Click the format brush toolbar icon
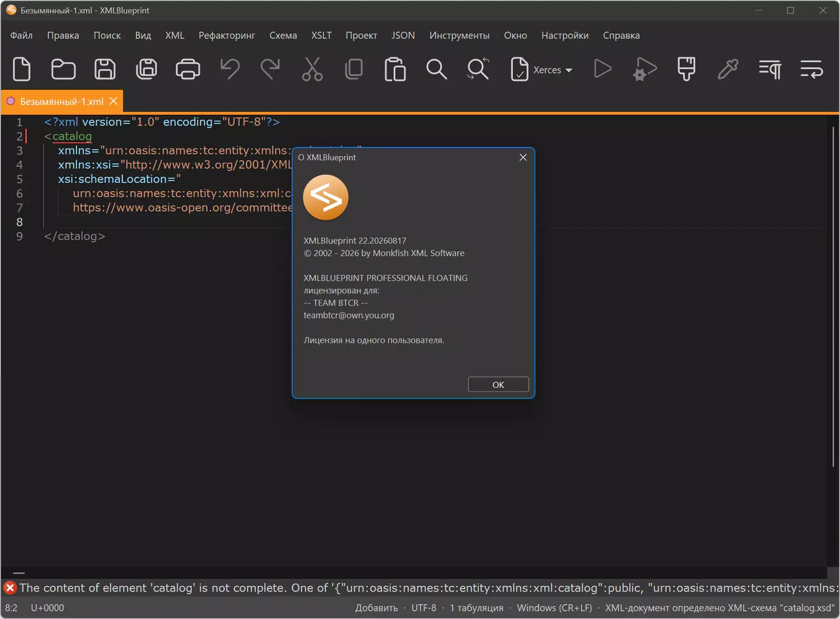This screenshot has width=840, height=619. 686,69
